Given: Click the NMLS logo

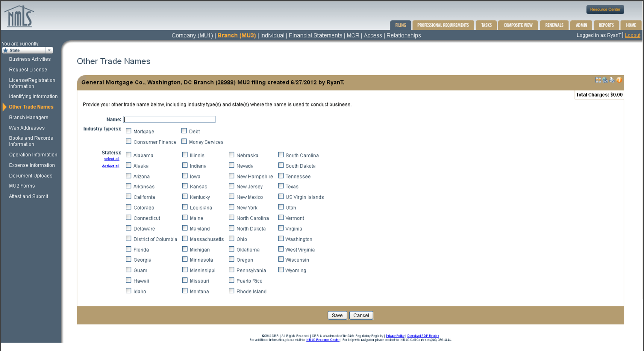Looking at the screenshot, I should point(19,16).
